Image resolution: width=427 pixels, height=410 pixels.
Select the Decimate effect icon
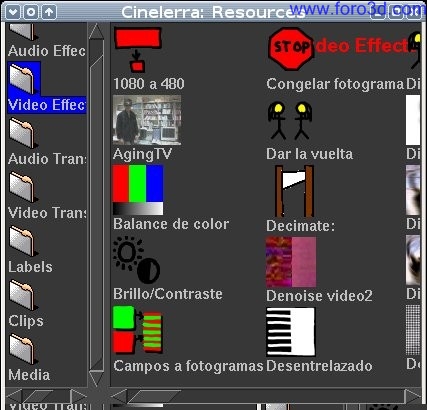tap(294, 191)
